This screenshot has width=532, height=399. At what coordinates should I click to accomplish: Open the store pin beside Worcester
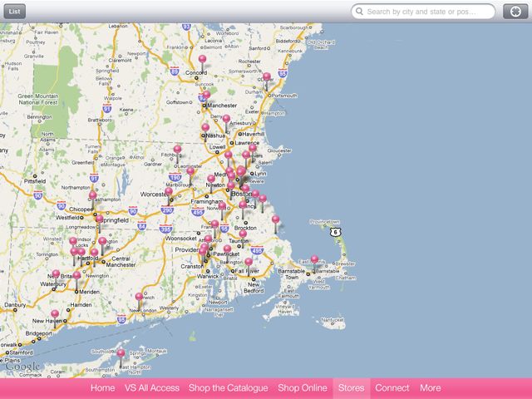point(168,191)
